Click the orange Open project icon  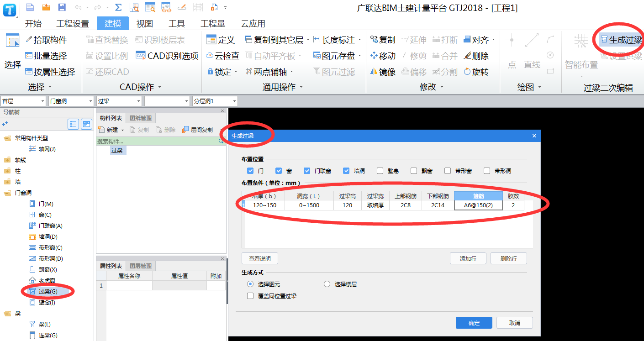[46, 7]
